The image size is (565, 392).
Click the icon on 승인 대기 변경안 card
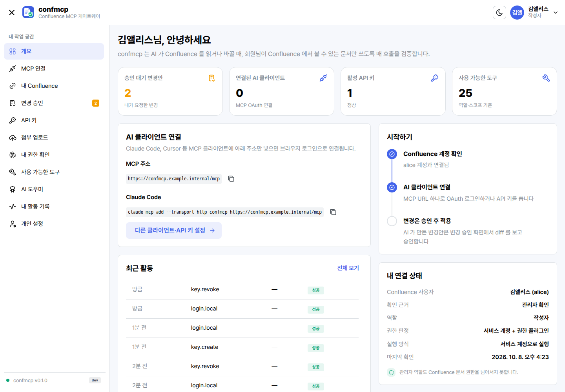tap(212, 78)
